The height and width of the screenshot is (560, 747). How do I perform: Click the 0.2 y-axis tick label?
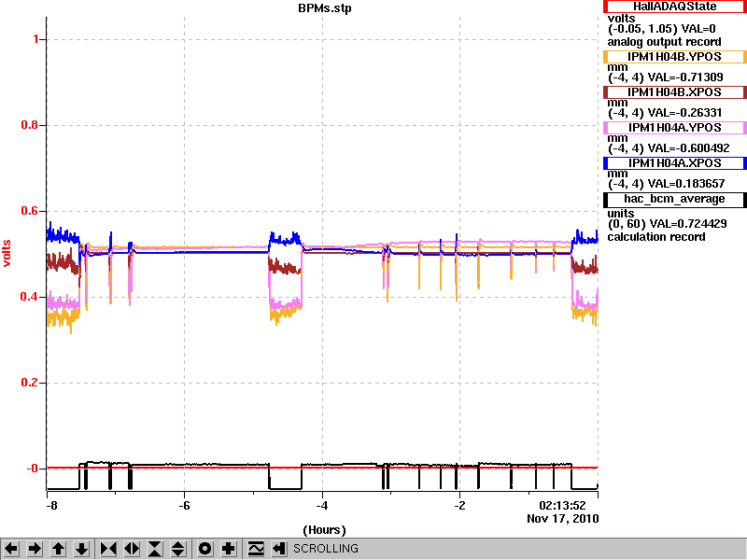pos(31,383)
